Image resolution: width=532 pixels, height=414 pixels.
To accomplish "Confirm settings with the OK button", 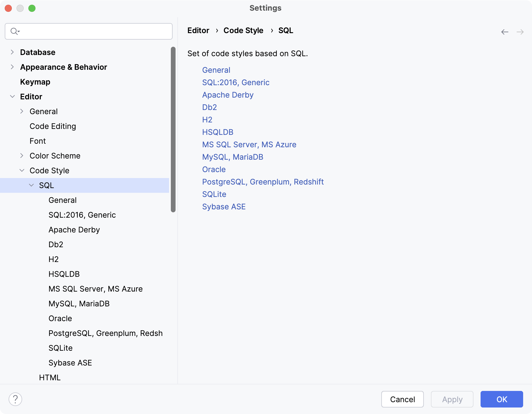I will (501, 399).
